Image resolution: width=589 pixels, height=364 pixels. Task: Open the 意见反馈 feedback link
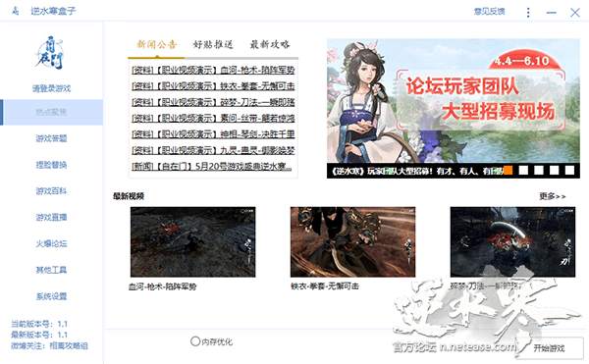coord(489,12)
